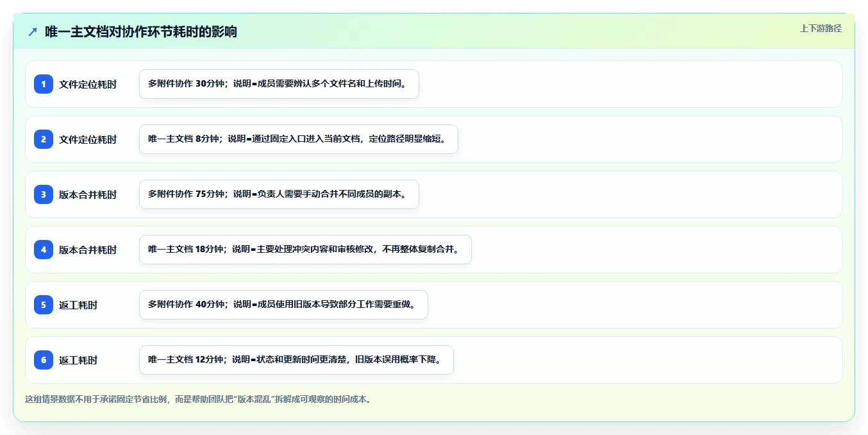Select step badge number 5
Screen dimensions: 868x435
pos(44,305)
